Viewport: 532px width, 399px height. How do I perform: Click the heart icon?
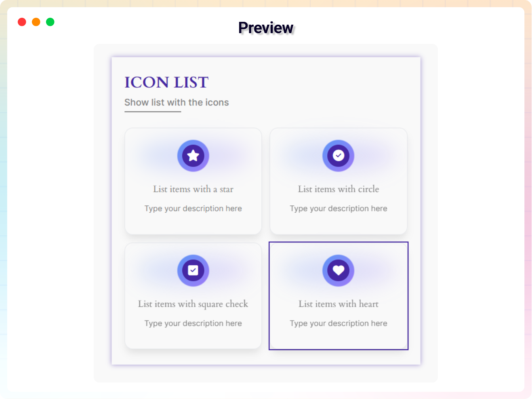point(338,270)
